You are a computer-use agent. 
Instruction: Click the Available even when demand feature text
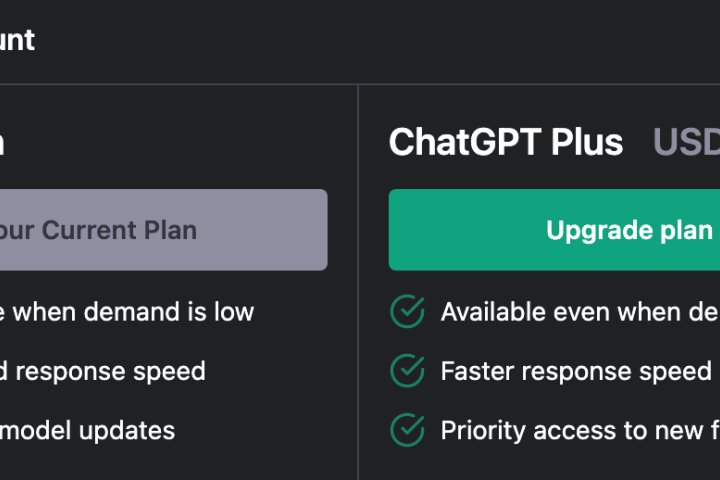(580, 312)
